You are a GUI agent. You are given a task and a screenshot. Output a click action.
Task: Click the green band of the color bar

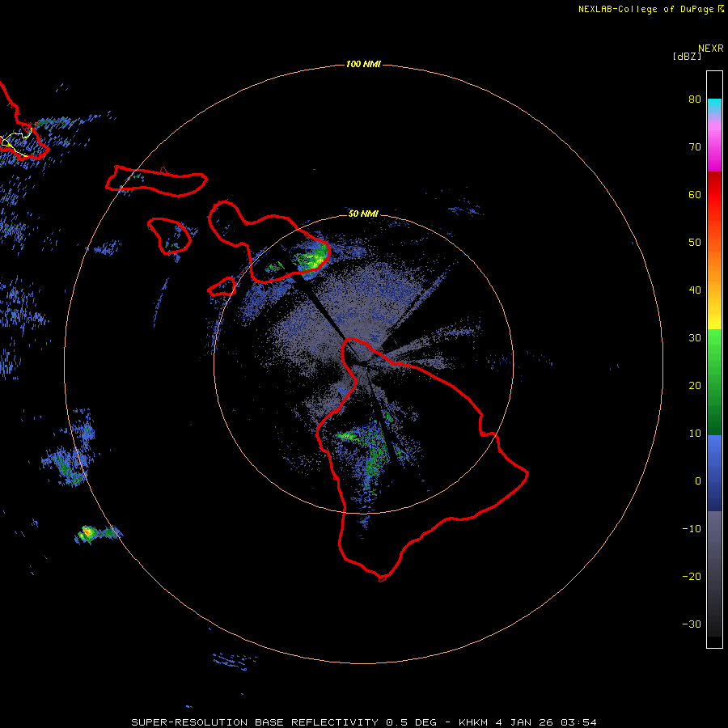point(714,382)
